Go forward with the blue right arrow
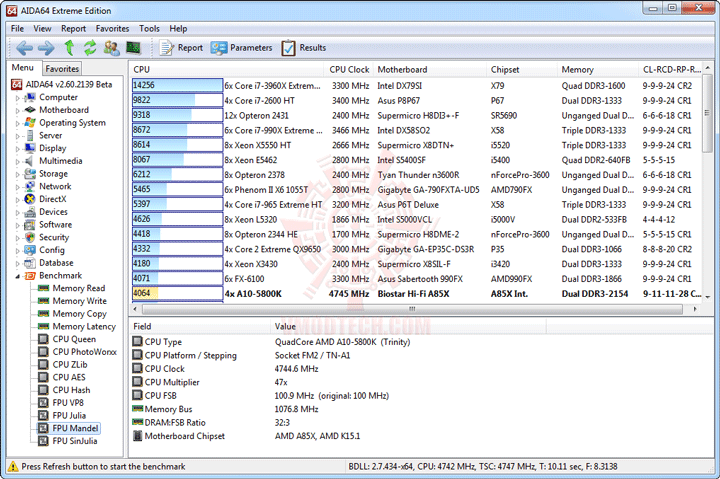720x479 pixels. [46, 48]
